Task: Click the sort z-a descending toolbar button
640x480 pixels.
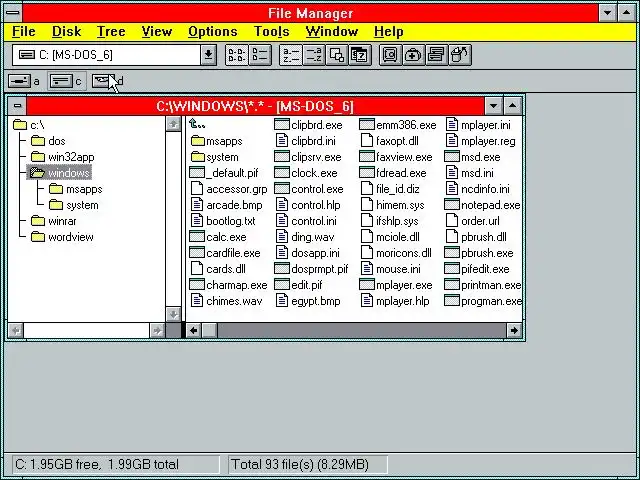Action: [314, 55]
